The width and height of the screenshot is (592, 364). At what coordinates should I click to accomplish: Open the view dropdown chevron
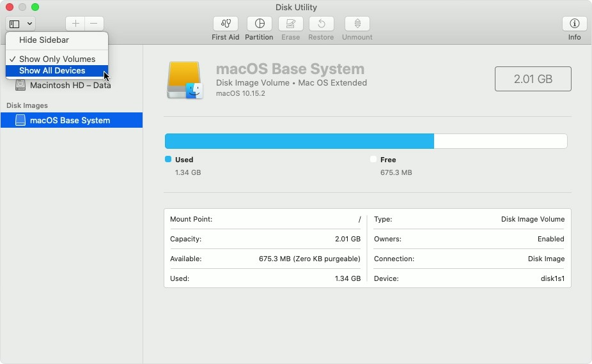click(29, 24)
